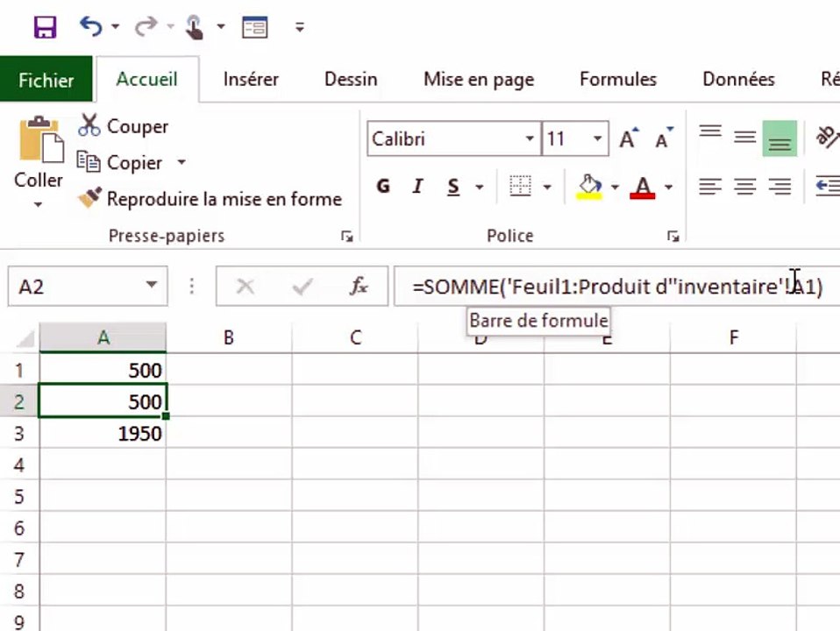840x631 pixels.
Task: Click the cancel (X) formula icon
Action: tap(246, 287)
